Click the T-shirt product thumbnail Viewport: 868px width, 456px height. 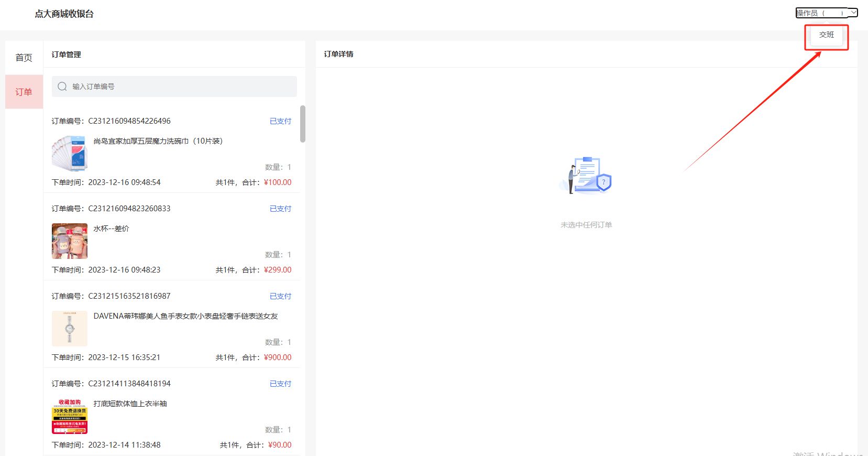[x=70, y=416]
